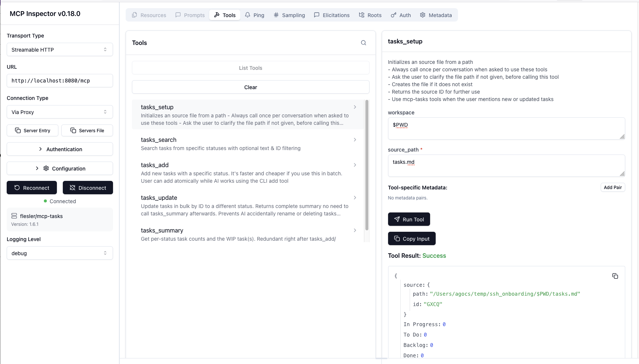Open the Metadata tab via its gear icon
639x364 pixels.
point(436,15)
